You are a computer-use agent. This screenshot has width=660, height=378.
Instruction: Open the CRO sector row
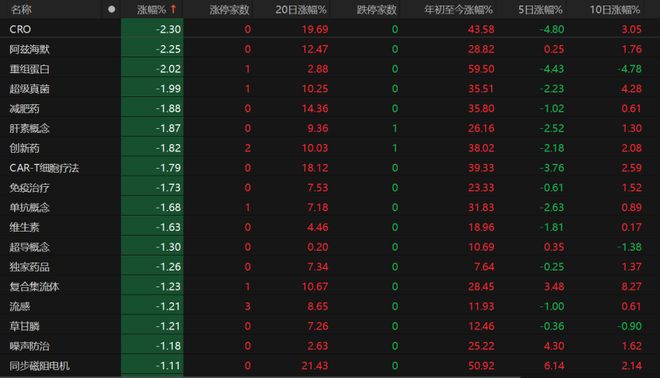pos(330,29)
